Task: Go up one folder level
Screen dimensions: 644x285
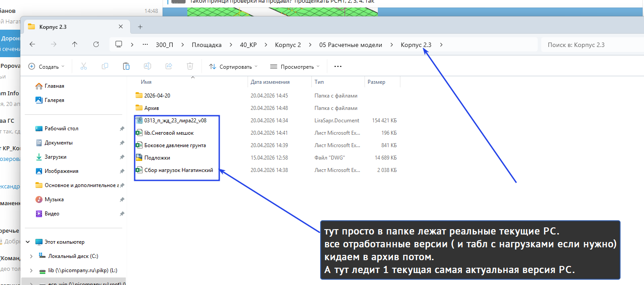Action: point(75,44)
